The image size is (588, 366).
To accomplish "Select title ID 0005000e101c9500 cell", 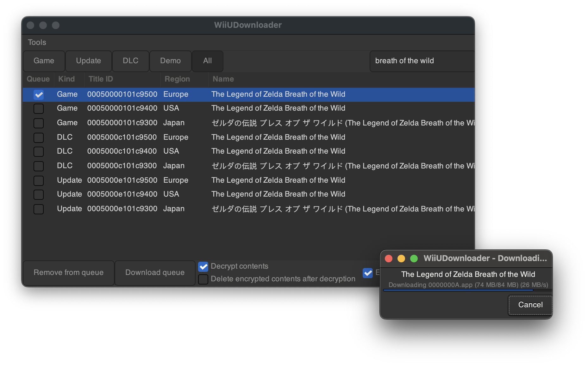I will point(122,180).
